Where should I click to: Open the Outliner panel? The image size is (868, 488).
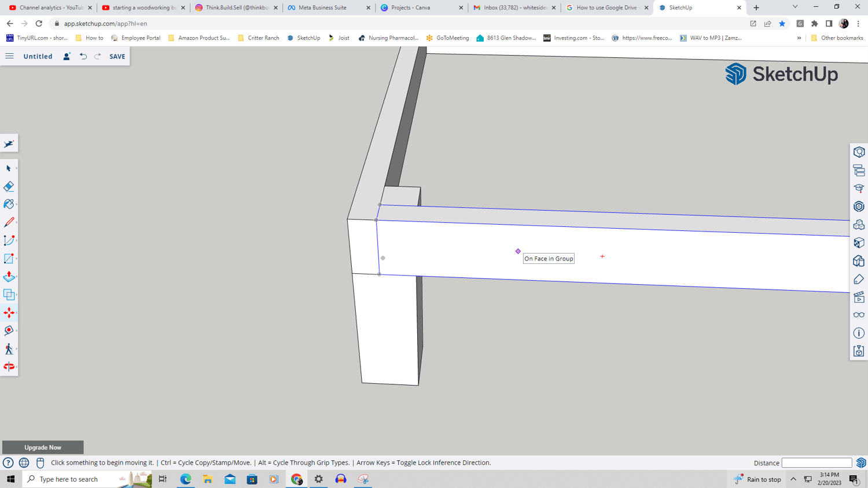[859, 170]
